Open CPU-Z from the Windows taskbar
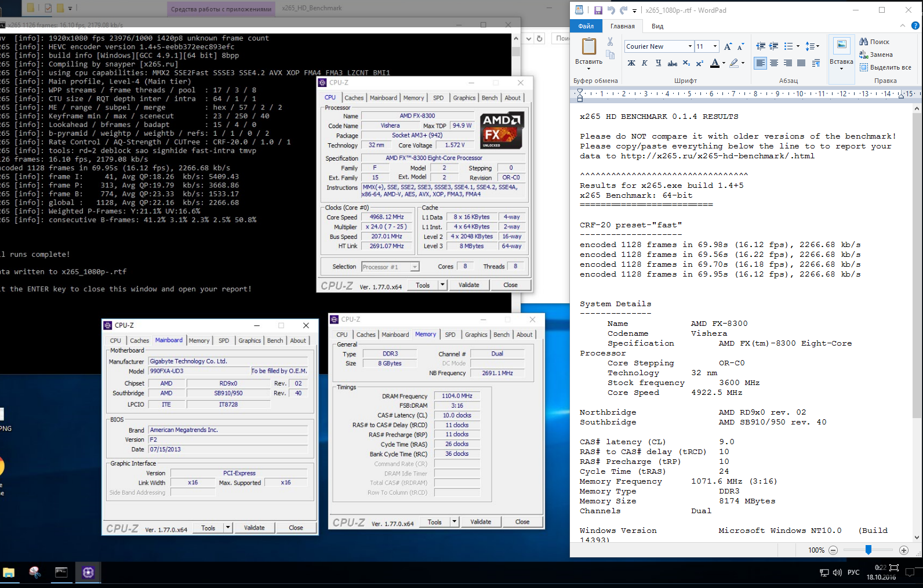Viewport: 923px width, 588px height. (88, 573)
